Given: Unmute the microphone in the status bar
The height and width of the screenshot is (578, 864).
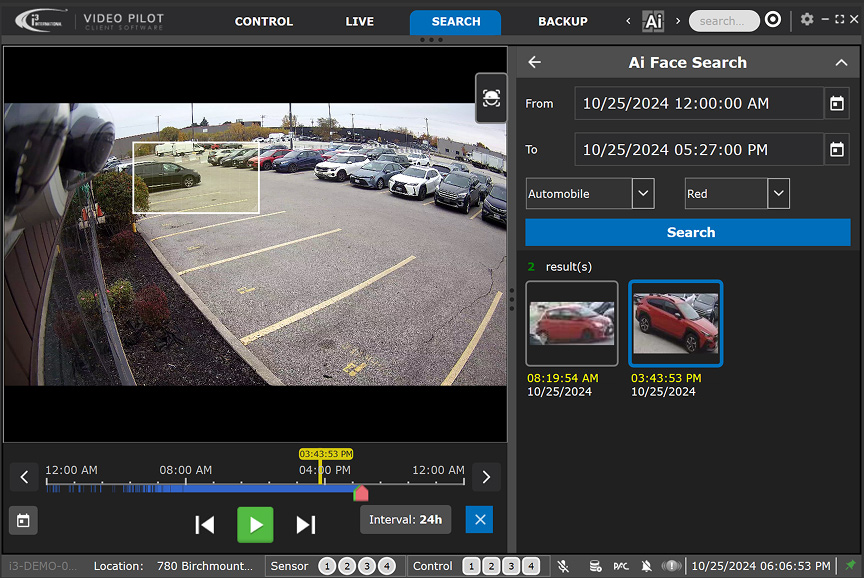Looking at the screenshot, I should (564, 566).
